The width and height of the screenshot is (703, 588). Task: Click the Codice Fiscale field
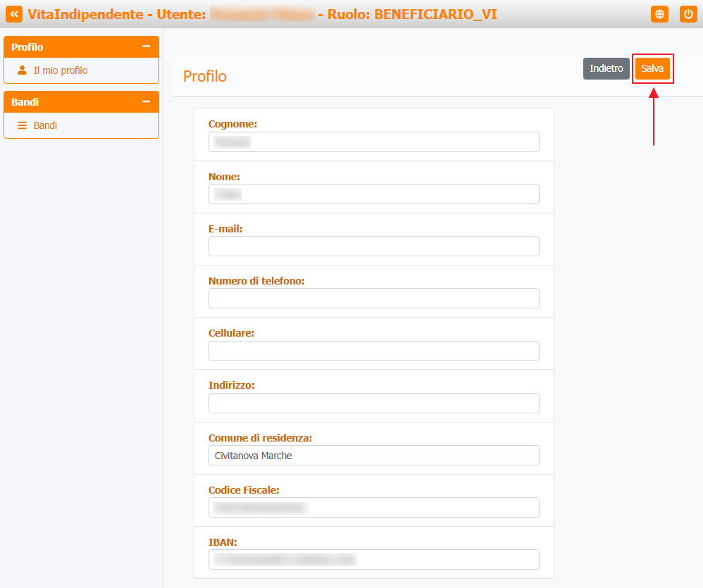[x=374, y=507]
